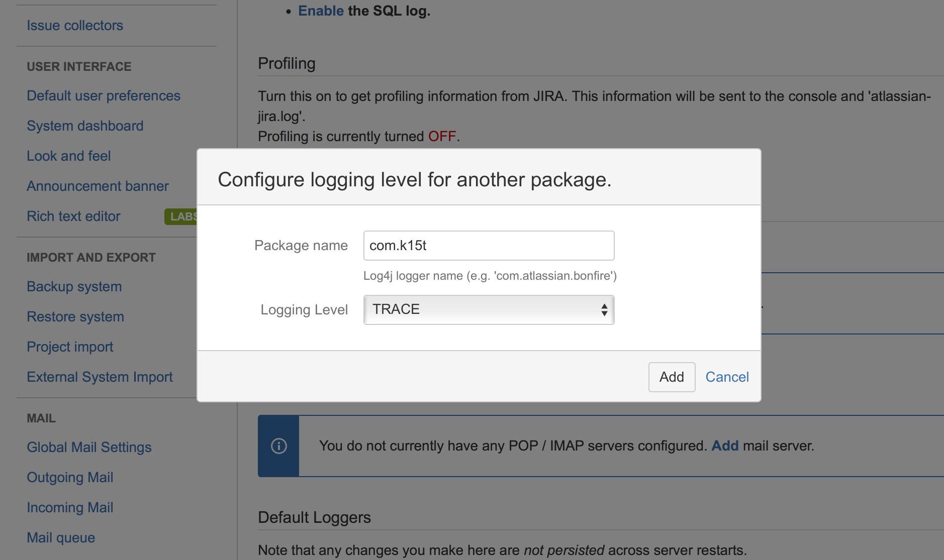
Task: Open Global Mail Settings
Action: point(89,447)
